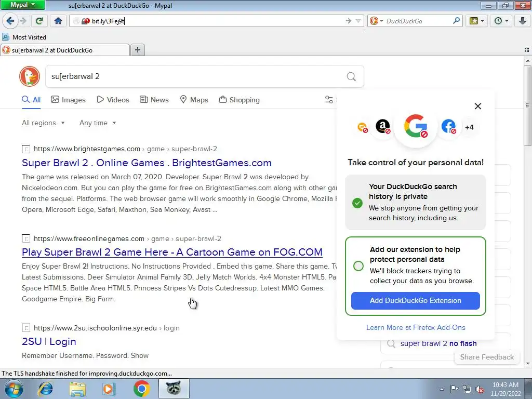The height and width of the screenshot is (399, 532).
Task: Click brightestgames.com site favicon
Action: tap(26, 149)
